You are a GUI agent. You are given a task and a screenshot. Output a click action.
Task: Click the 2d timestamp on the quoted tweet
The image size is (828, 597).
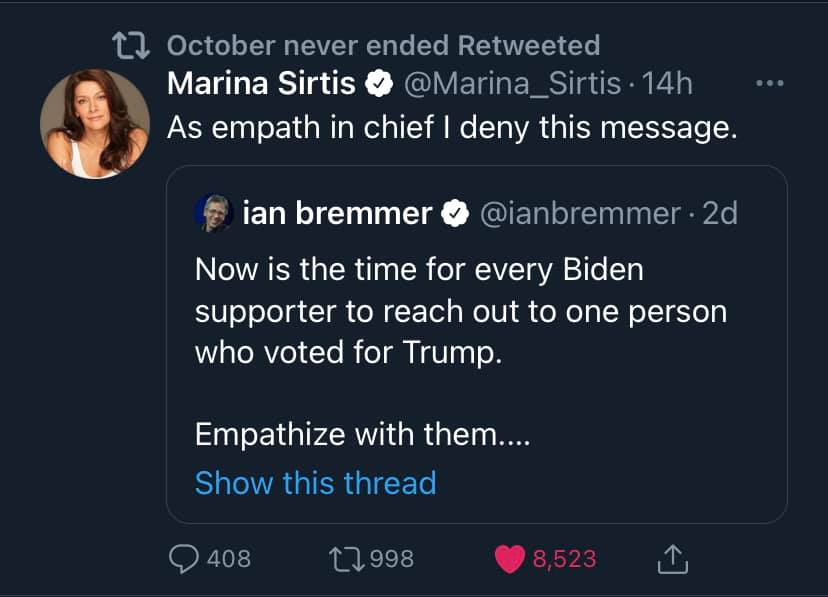[719, 212]
